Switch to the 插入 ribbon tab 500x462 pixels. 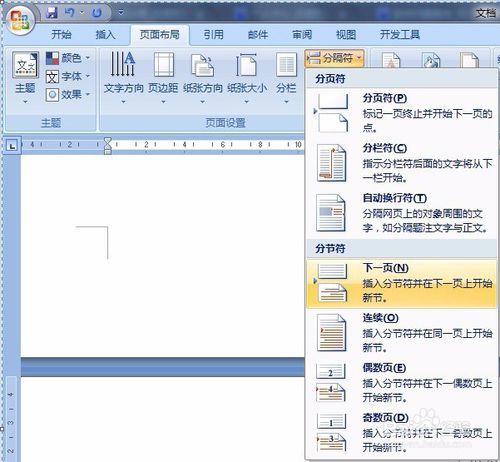105,34
